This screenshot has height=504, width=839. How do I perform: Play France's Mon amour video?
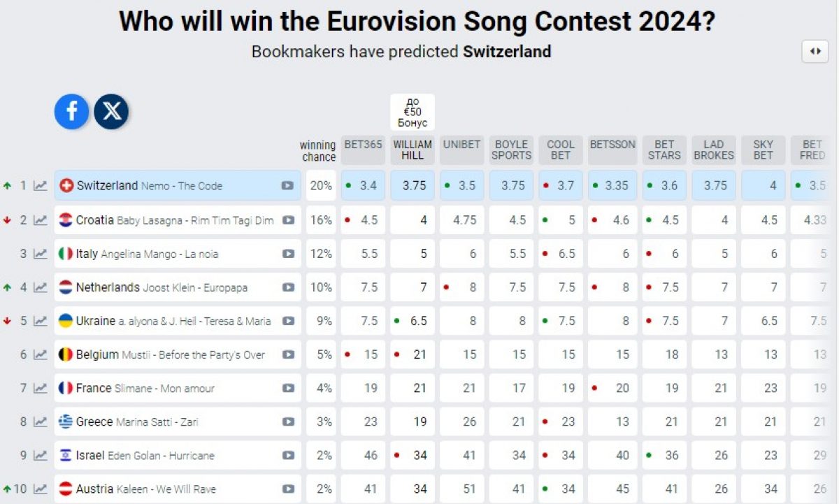pos(288,388)
